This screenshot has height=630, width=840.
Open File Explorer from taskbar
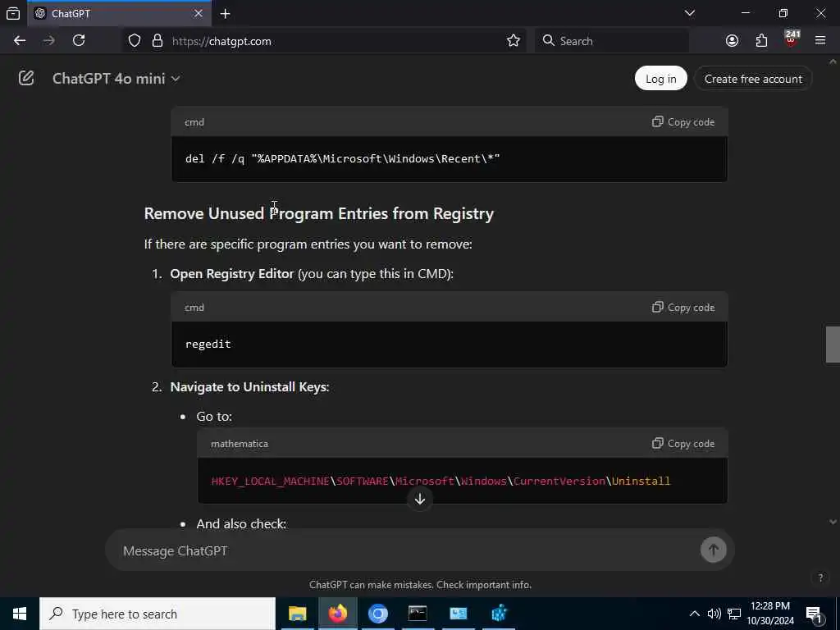pyautogui.click(x=297, y=614)
